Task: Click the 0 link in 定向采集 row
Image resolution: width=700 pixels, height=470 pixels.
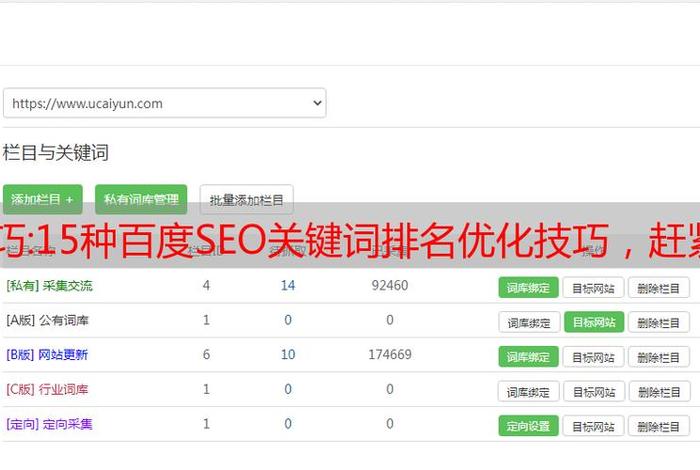Action: pyautogui.click(x=288, y=423)
